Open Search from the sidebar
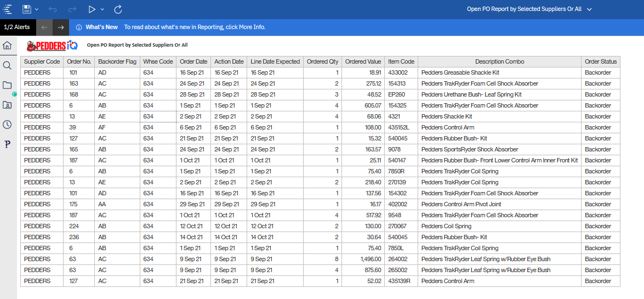Image resolution: width=644 pixels, height=299 pixels. [x=7, y=65]
